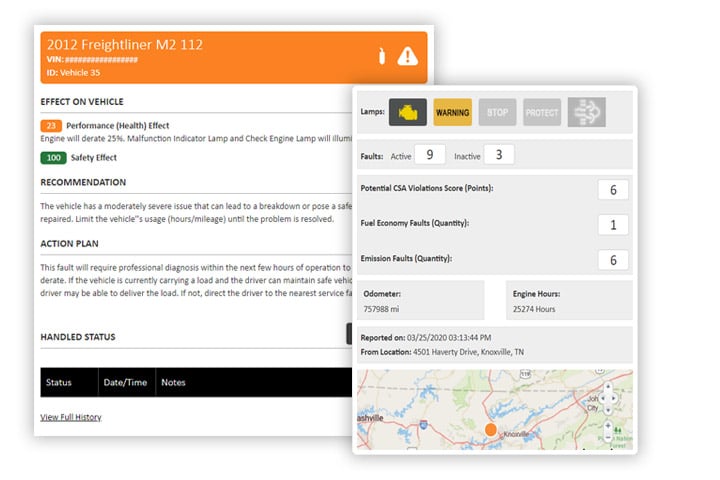
Task: Click the map pan navigation control
Action: tap(609, 397)
